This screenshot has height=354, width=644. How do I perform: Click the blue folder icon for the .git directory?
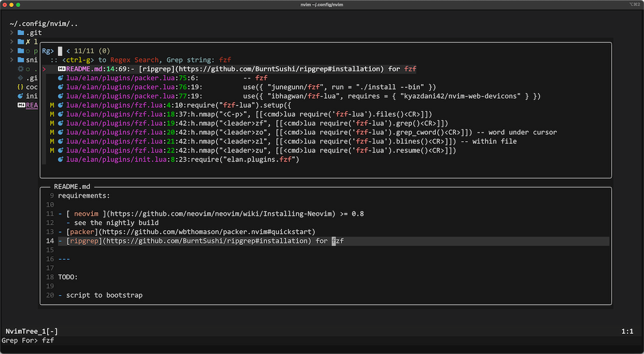coord(22,33)
